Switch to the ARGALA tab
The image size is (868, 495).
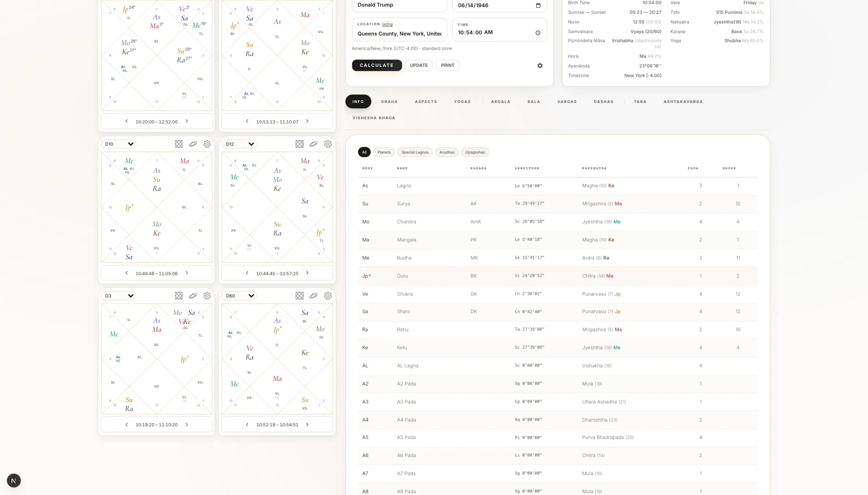(501, 102)
